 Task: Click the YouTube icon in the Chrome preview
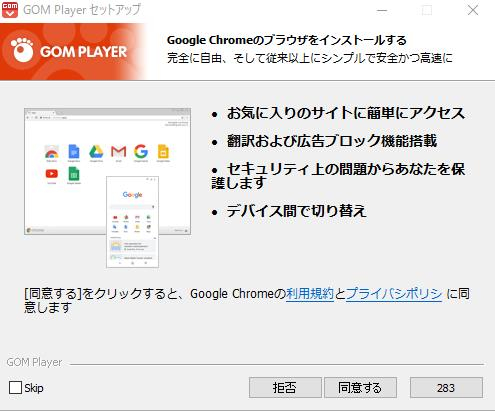52,174
